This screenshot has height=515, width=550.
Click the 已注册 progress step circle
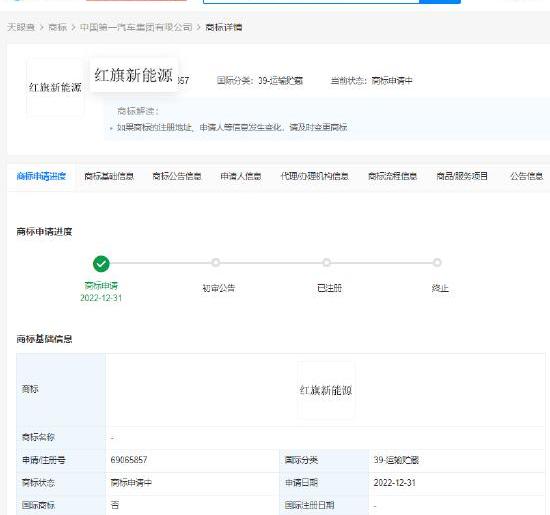tap(327, 262)
